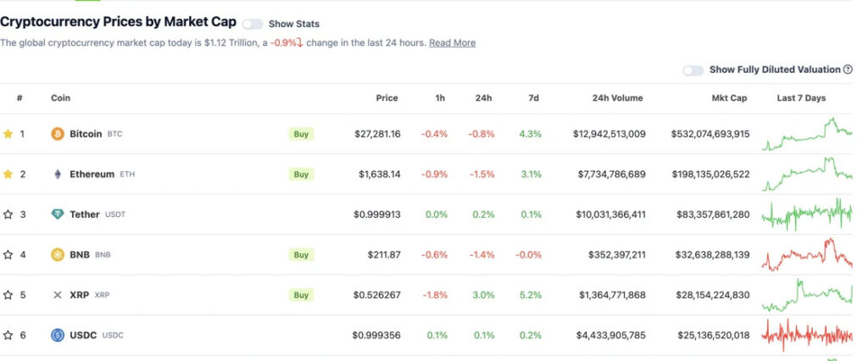The image size is (868, 361).
Task: Open the BNB coin name link
Action: (80, 255)
